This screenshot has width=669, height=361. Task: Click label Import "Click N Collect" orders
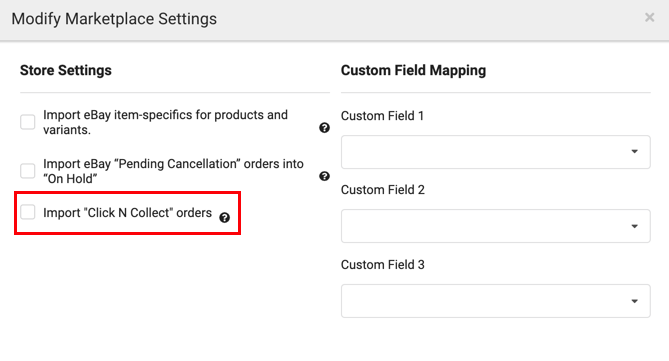(x=127, y=213)
